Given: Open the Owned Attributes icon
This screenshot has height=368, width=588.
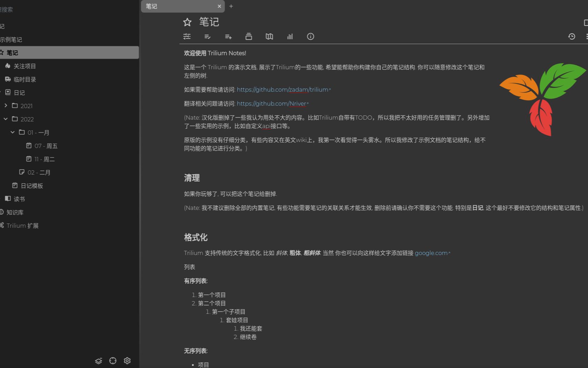Looking at the screenshot, I should (x=208, y=36).
